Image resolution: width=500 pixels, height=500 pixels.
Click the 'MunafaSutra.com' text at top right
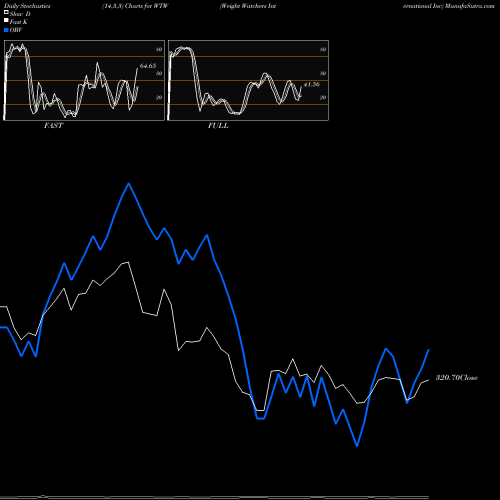(x=469, y=6)
